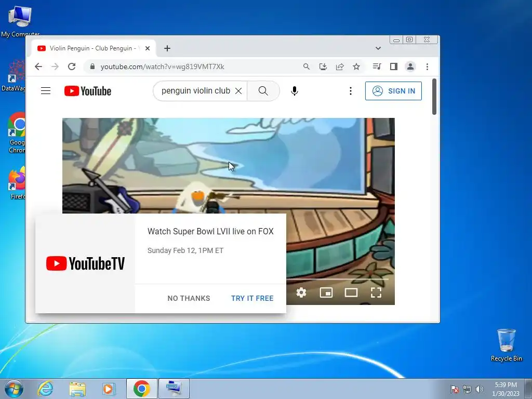Open the network status tray icon
Viewport: 532px width, 399px height.
point(467,389)
